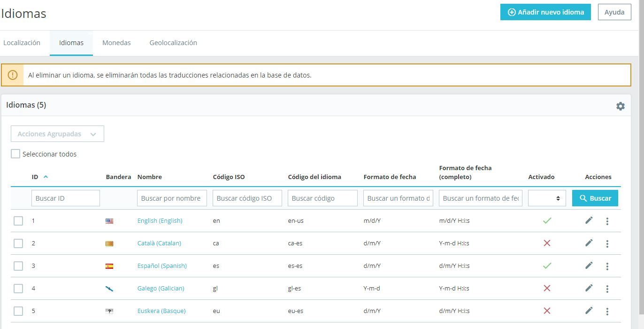Edit English language with pencil icon
The height and width of the screenshot is (329, 644).
589,220
